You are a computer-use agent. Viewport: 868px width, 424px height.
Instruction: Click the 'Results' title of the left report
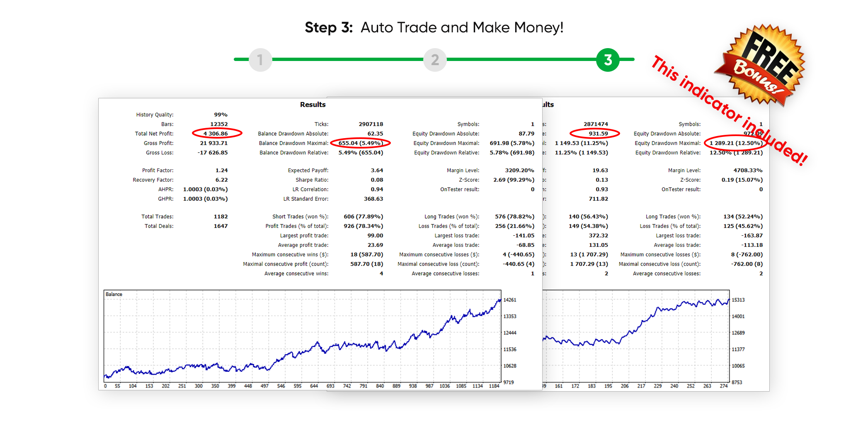pos(313,105)
